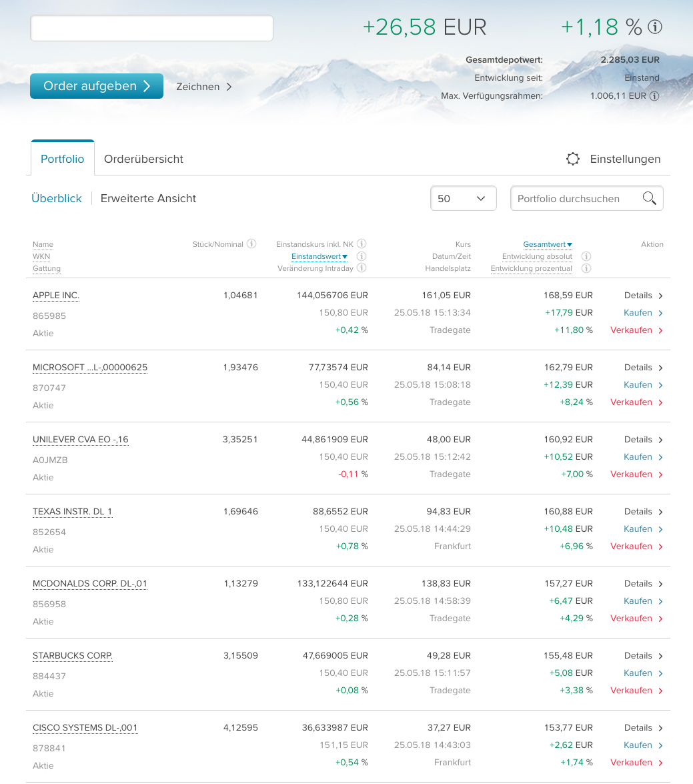Click the Name column header
The height and width of the screenshot is (784, 693).
click(43, 244)
